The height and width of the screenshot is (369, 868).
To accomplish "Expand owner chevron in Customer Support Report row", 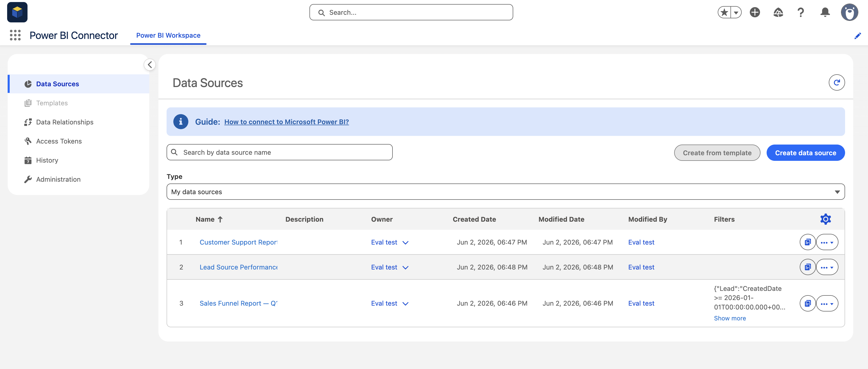I will click(405, 243).
